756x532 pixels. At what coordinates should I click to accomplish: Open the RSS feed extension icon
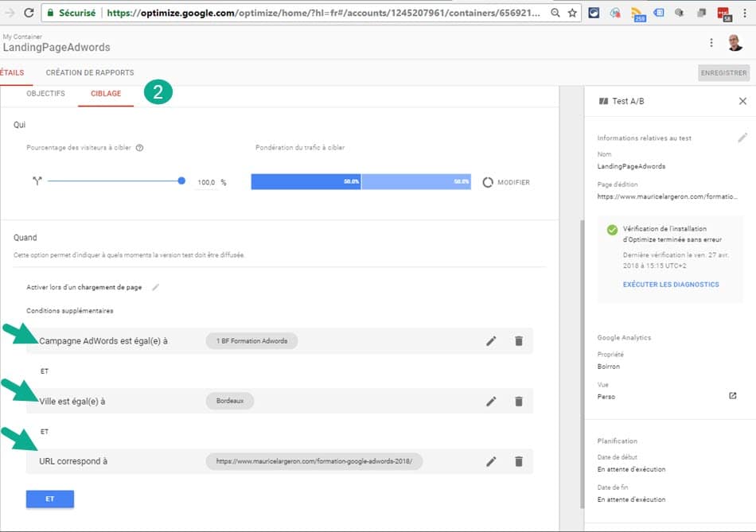(638, 14)
